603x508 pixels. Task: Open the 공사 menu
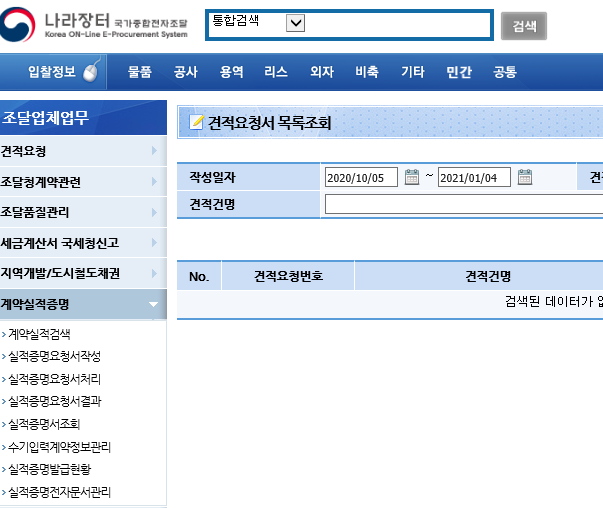(x=186, y=72)
